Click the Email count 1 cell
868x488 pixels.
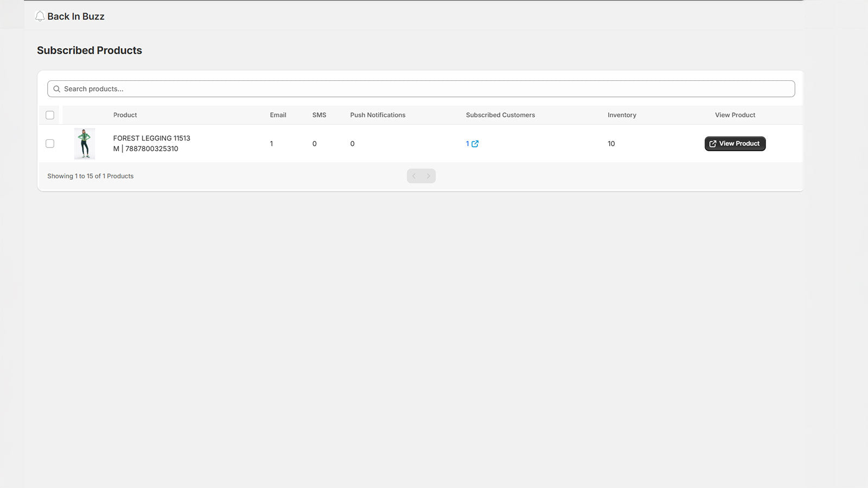pyautogui.click(x=271, y=144)
